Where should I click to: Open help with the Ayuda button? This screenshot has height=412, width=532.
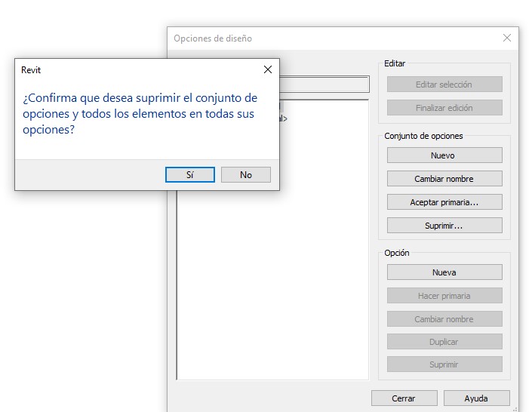(x=476, y=398)
